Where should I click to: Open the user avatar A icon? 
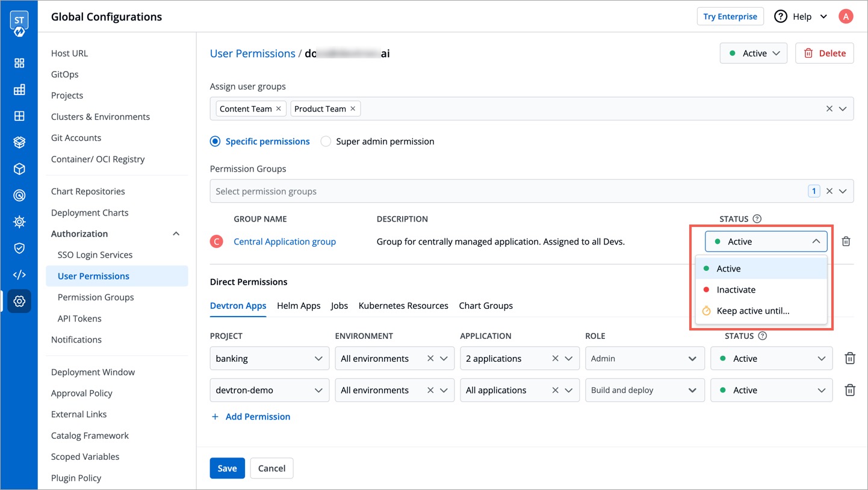click(846, 17)
